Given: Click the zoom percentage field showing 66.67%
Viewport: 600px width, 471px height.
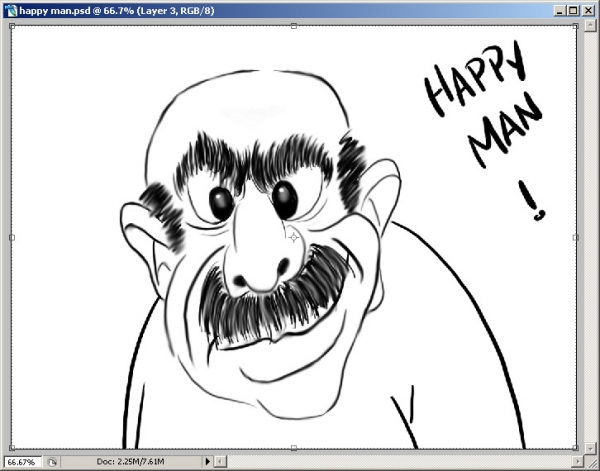Looking at the screenshot, I should coord(22,462).
